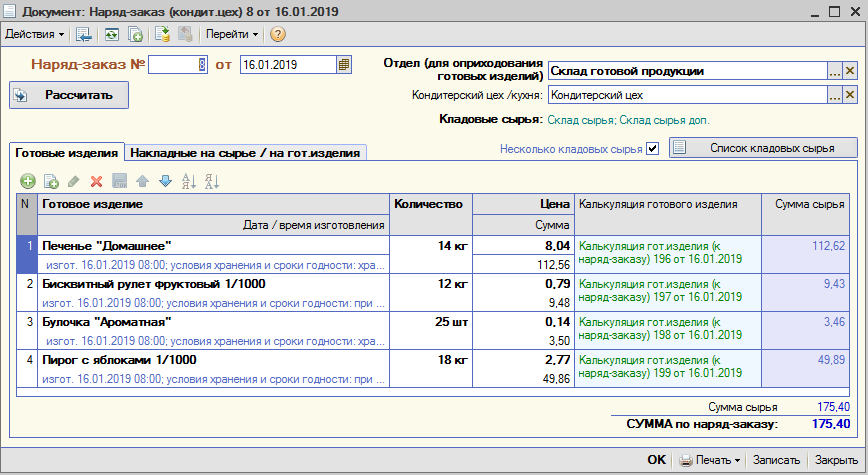
Task: Move the row down with the blue down arrow
Action: (x=166, y=181)
